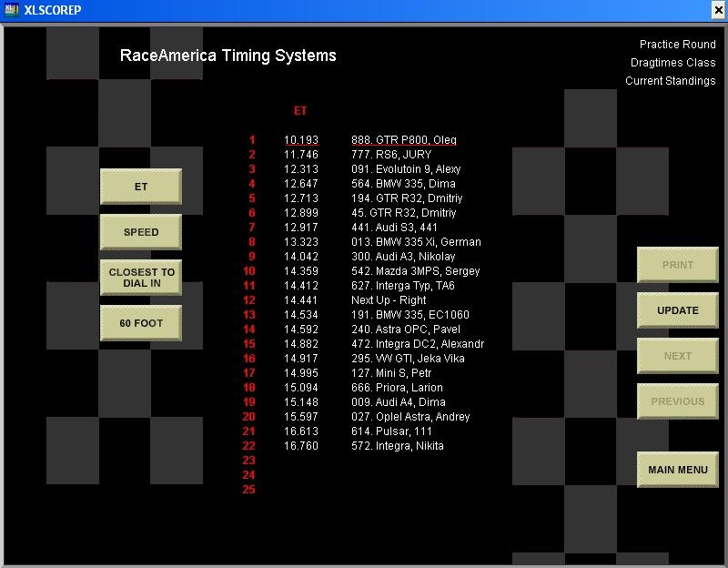Select CLOSEST TO DIAL IN ranking

tap(140, 278)
